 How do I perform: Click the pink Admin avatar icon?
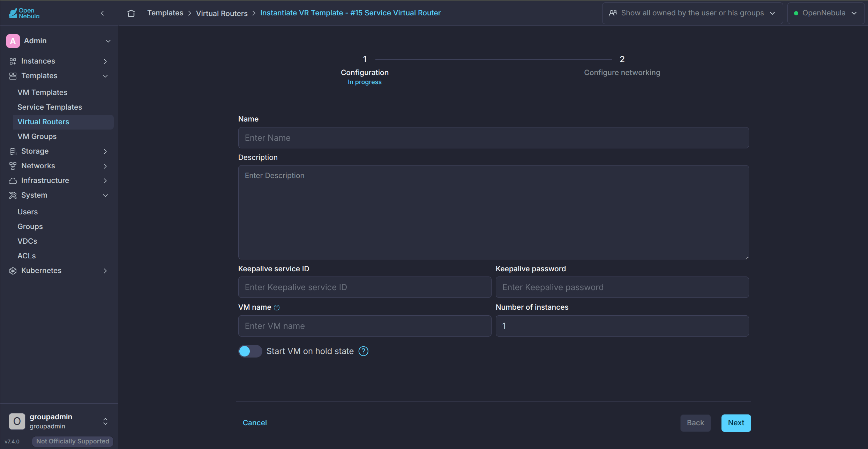point(13,41)
